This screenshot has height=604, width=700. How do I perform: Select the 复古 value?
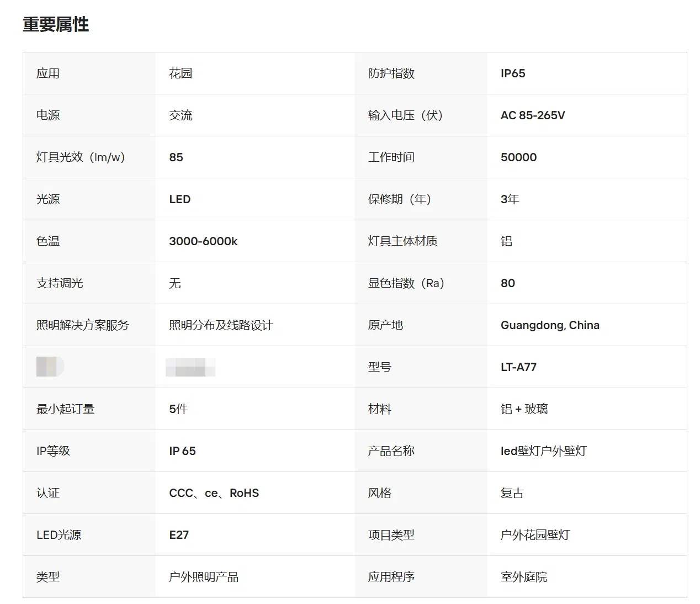pyautogui.click(x=512, y=493)
